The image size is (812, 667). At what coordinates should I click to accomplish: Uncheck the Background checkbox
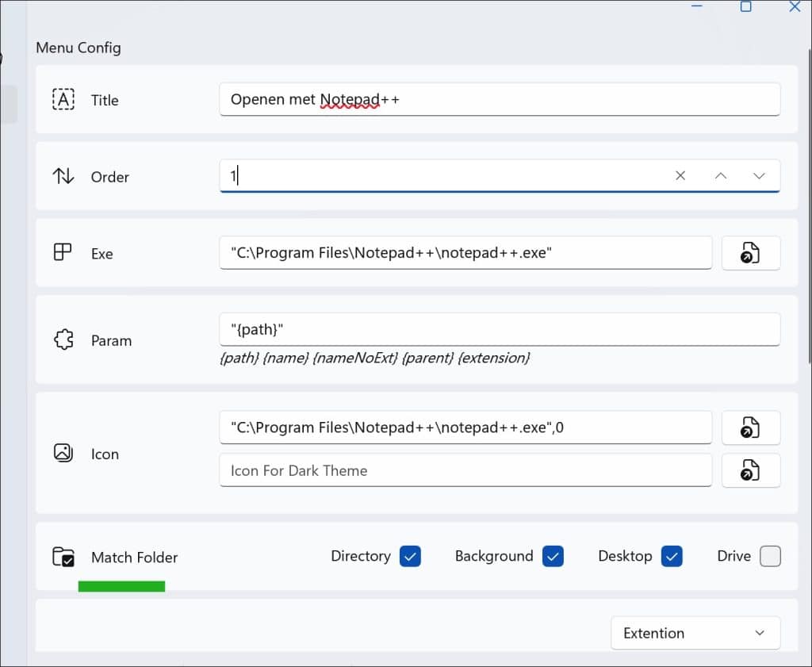(553, 556)
